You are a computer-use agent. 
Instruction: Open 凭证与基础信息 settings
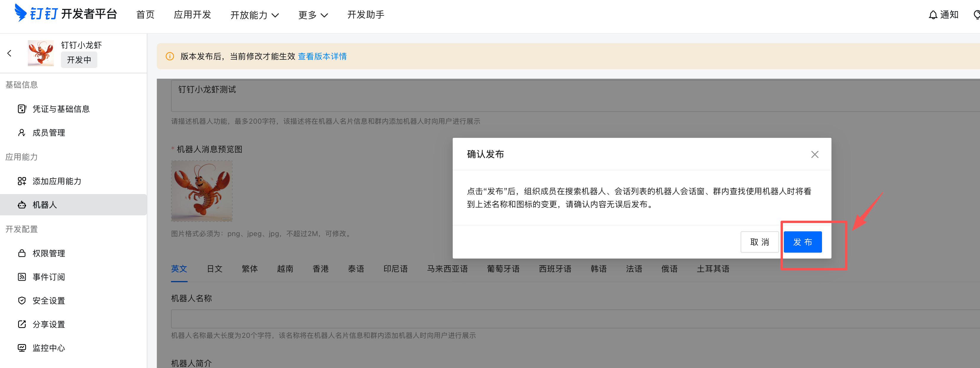tap(61, 109)
